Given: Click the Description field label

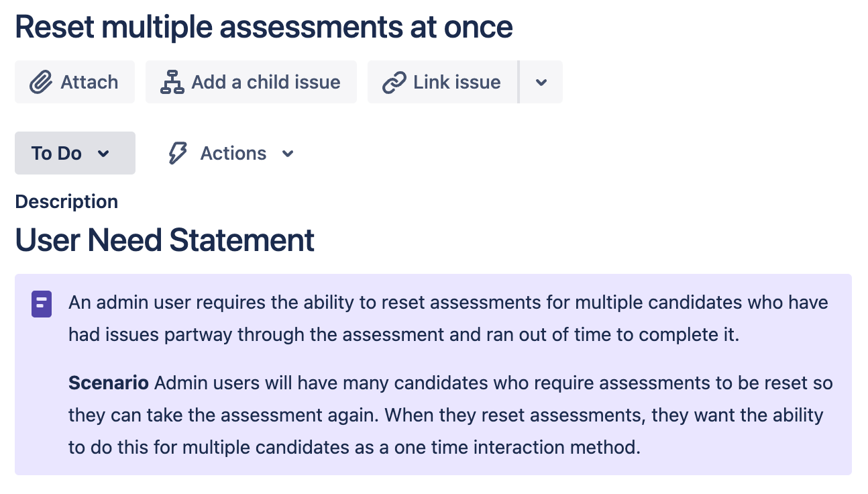Looking at the screenshot, I should pos(66,202).
